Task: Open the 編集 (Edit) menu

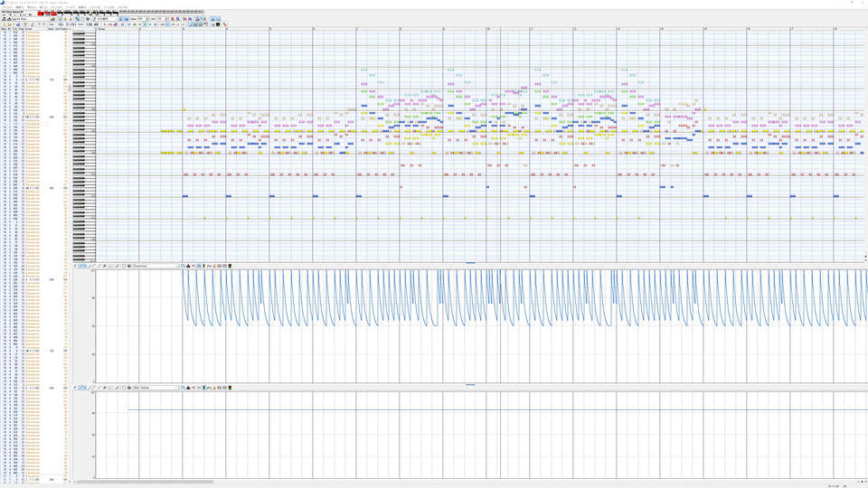Action: pos(20,7)
